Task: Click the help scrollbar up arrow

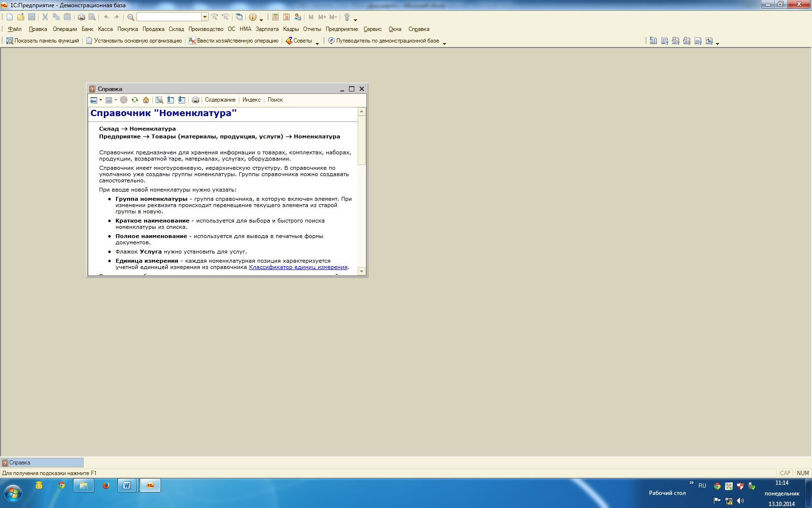Action: [362, 112]
